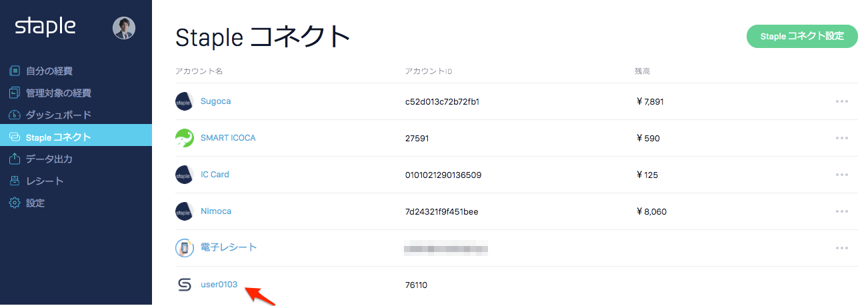Click the staple logo in sidebar

tap(45, 27)
